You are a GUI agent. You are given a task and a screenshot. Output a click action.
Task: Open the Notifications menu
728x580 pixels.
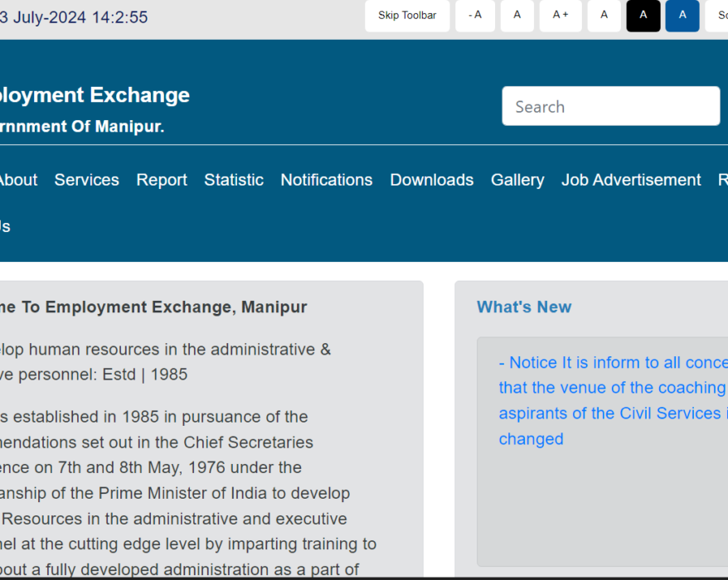(x=327, y=180)
